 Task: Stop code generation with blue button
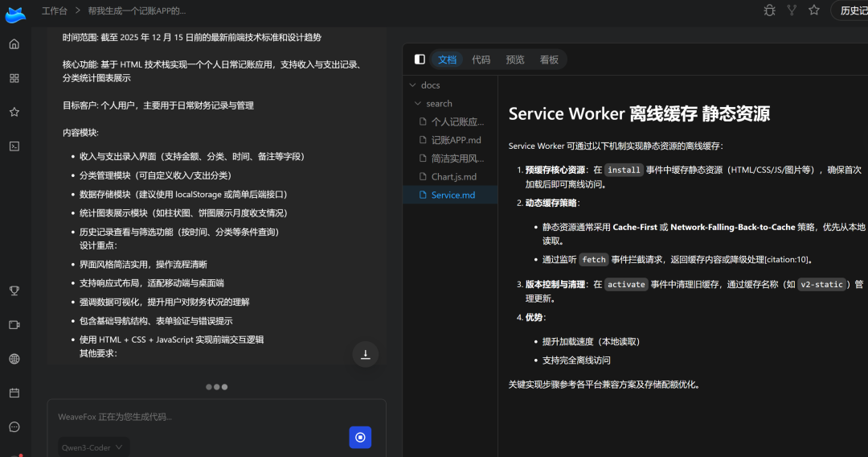coord(360,437)
